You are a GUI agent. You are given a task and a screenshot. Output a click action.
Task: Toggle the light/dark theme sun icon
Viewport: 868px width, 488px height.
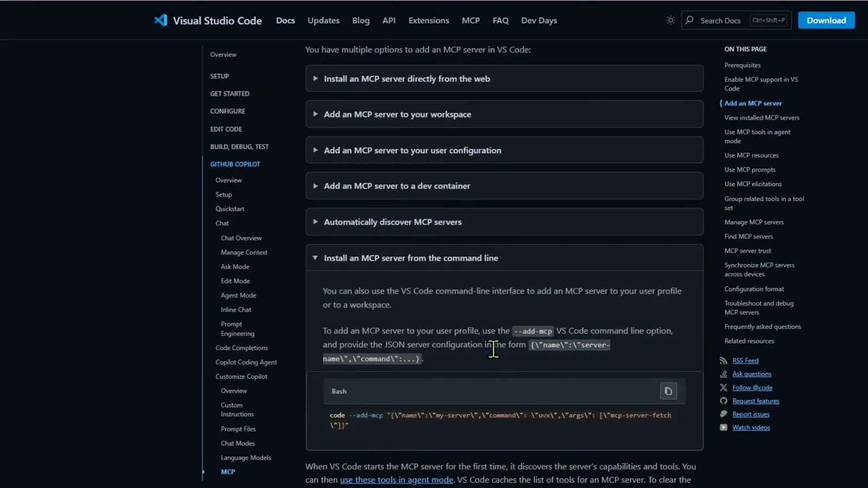[x=671, y=21]
